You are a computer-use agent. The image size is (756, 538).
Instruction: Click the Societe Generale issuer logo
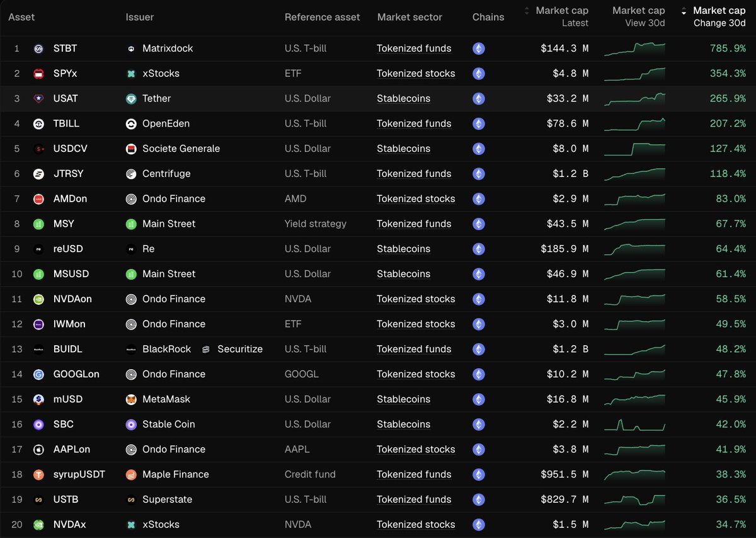pos(131,149)
